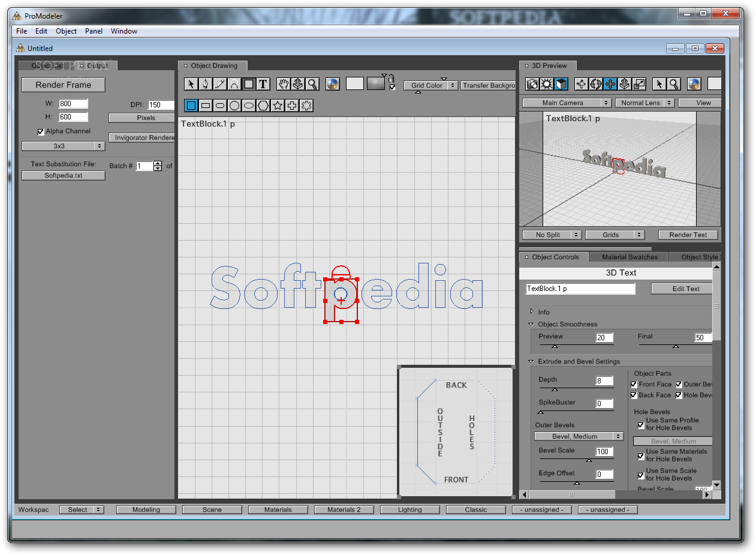Image resolution: width=756 pixels, height=555 pixels.
Task: Open the Edit menu
Action: [x=41, y=31]
